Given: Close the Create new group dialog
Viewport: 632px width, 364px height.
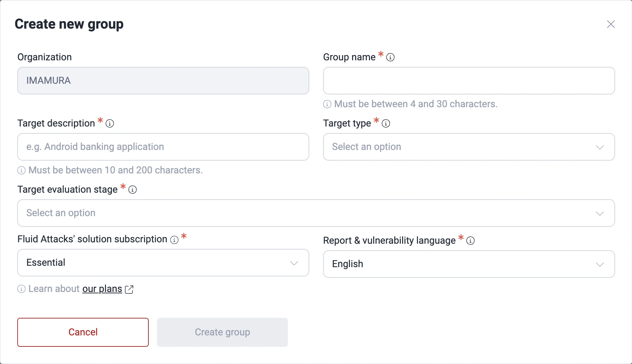Looking at the screenshot, I should 611,24.
